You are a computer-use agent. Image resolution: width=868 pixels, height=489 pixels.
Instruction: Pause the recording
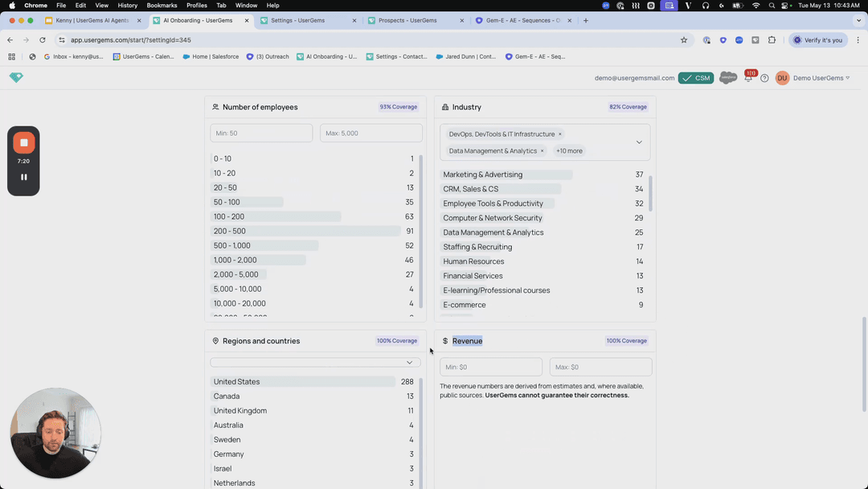24,177
